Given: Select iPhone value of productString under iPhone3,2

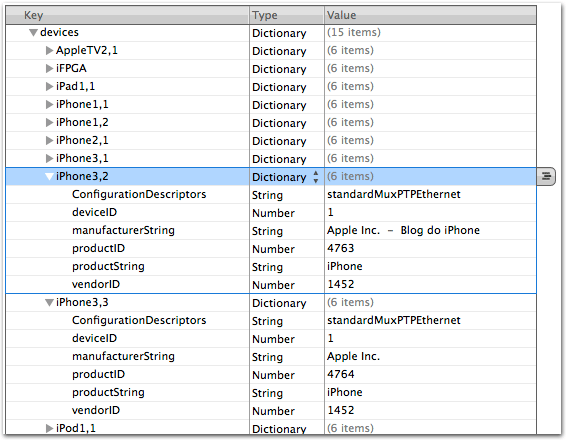Looking at the screenshot, I should coord(344,266).
